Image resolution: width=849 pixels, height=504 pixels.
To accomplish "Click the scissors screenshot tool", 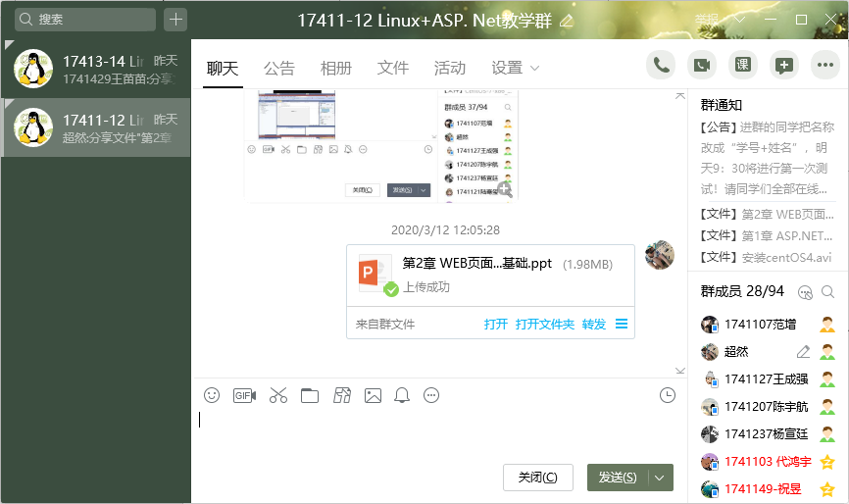I will pyautogui.click(x=278, y=395).
